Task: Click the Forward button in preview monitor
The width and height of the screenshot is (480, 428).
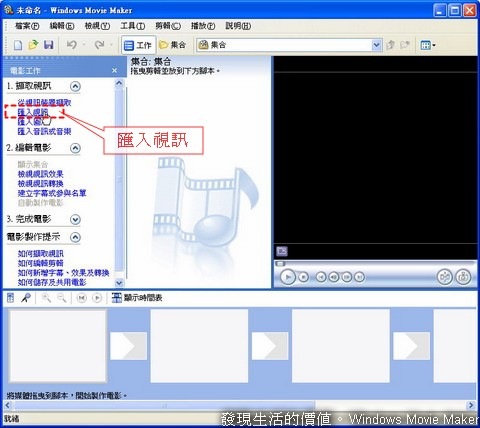Action: (359, 277)
